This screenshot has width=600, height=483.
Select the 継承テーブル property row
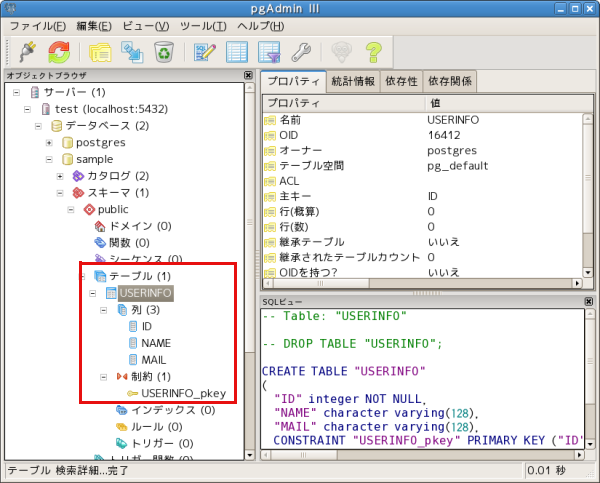coord(422,242)
